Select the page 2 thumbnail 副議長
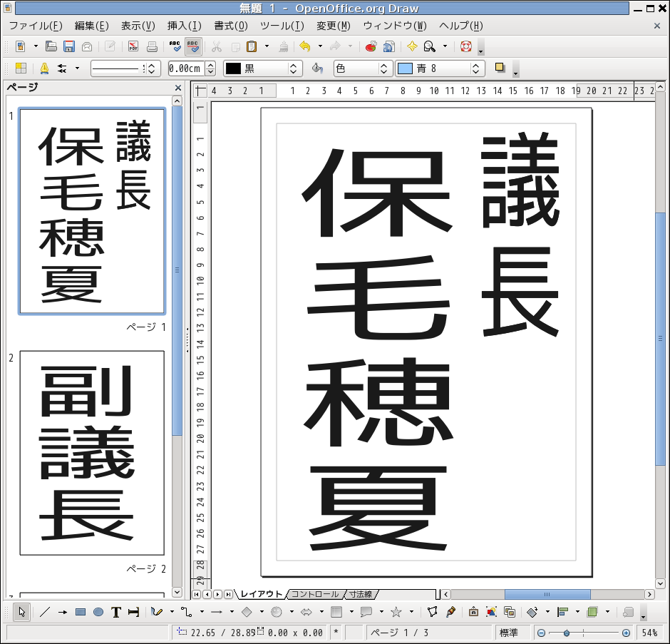This screenshot has width=670, height=644. pos(92,452)
